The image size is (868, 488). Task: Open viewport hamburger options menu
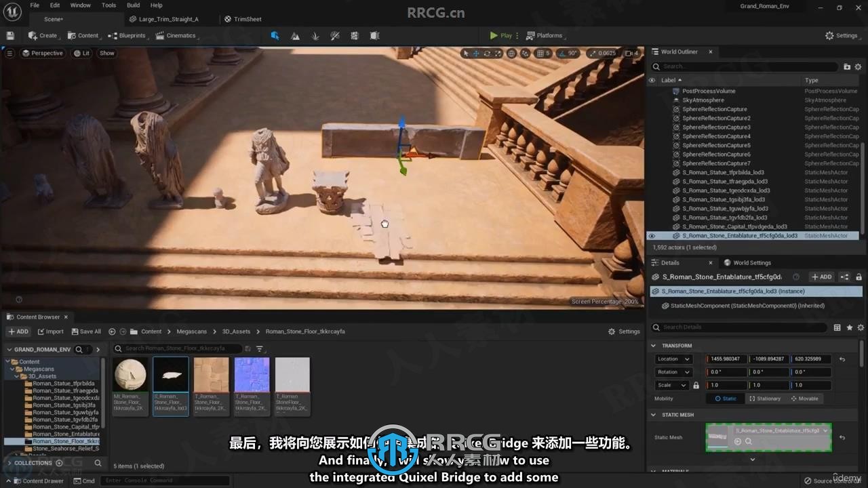[9, 53]
